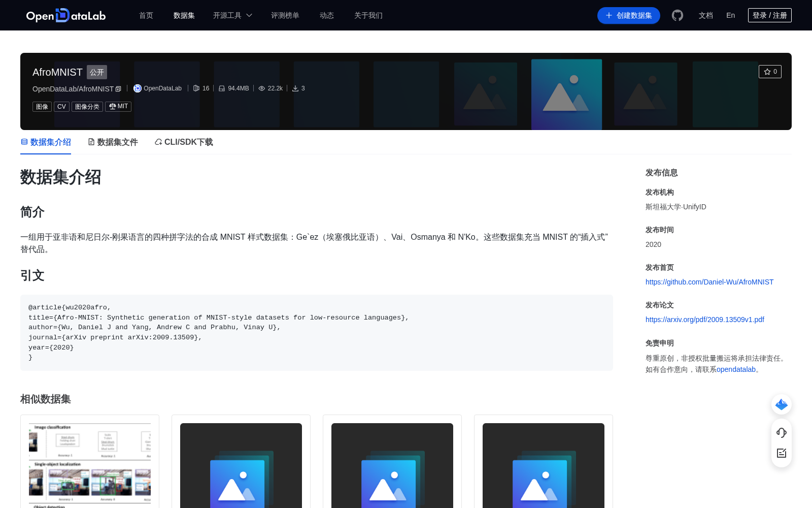
Task: Click the highlighted teal banner thumbnail
Action: pos(566,94)
